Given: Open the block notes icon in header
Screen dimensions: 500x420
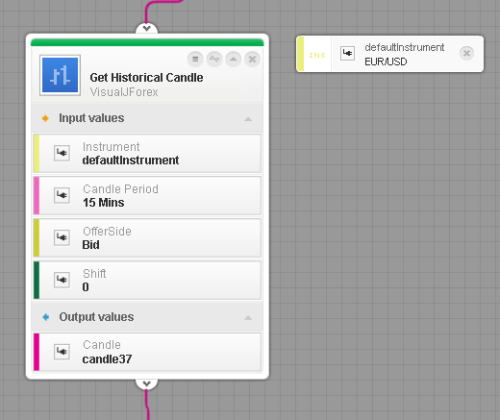Looking at the screenshot, I should coord(195,59).
